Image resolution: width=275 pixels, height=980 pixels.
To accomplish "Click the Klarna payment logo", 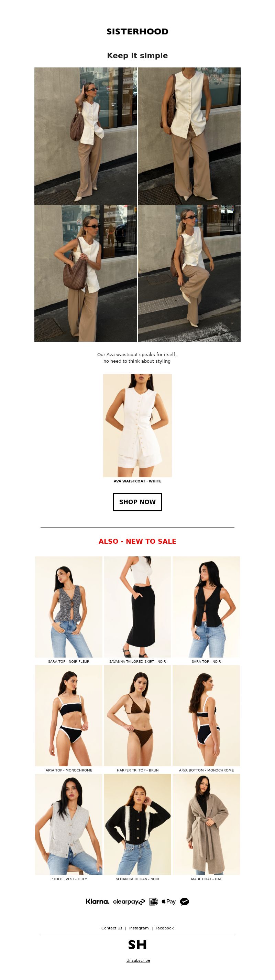I will [x=97, y=901].
